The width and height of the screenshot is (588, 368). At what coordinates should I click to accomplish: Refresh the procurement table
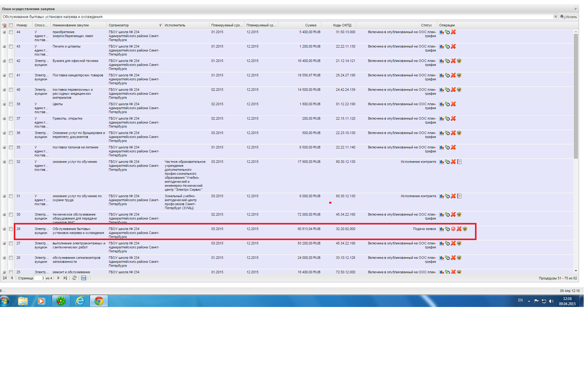coord(74,278)
